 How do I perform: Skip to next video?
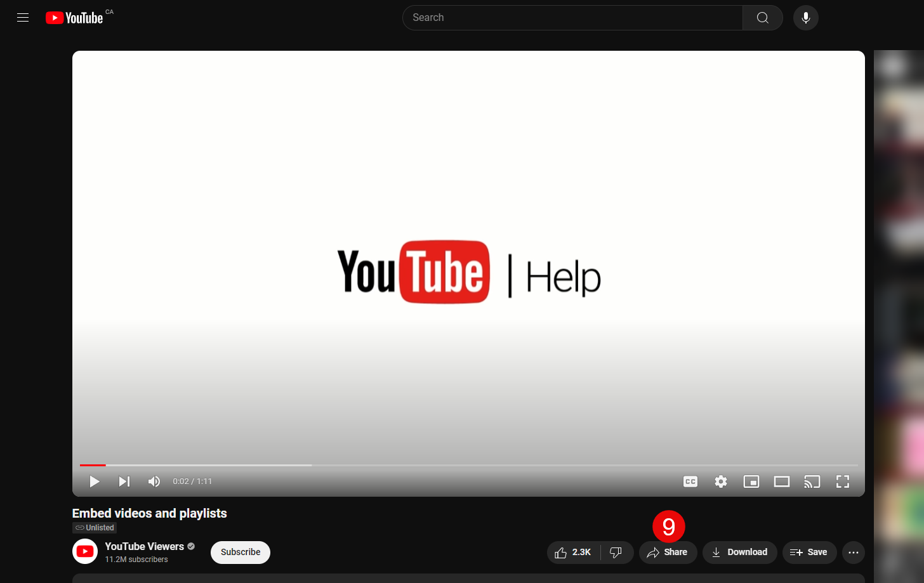pyautogui.click(x=124, y=481)
